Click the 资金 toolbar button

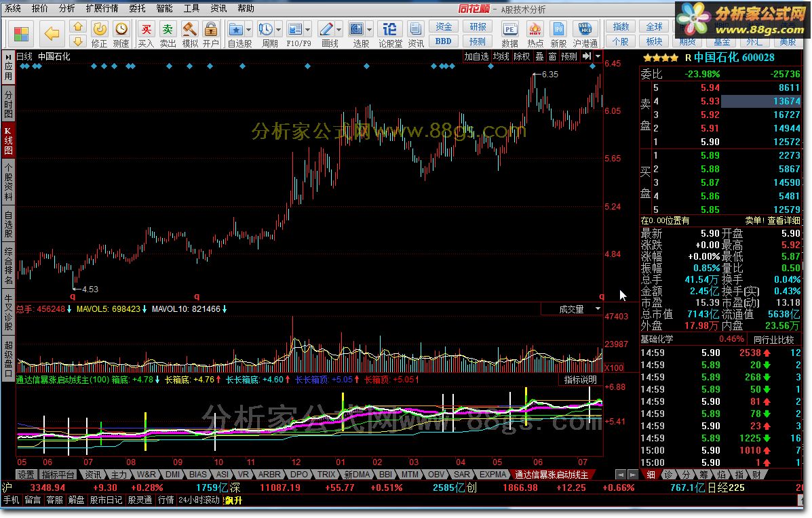point(443,26)
